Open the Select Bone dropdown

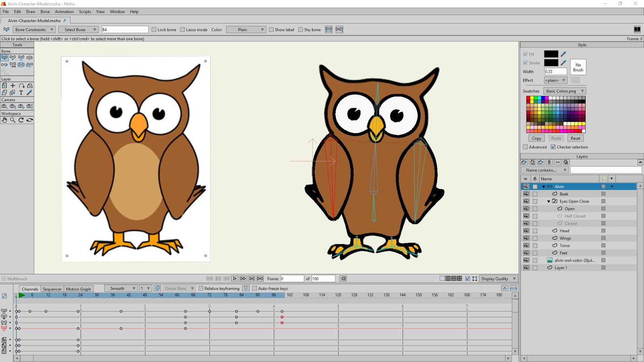78,29
